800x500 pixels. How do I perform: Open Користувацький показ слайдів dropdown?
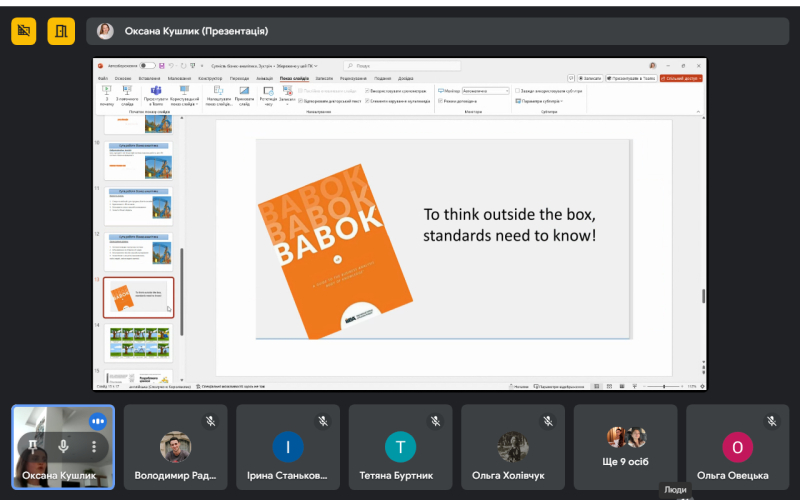tap(184, 95)
